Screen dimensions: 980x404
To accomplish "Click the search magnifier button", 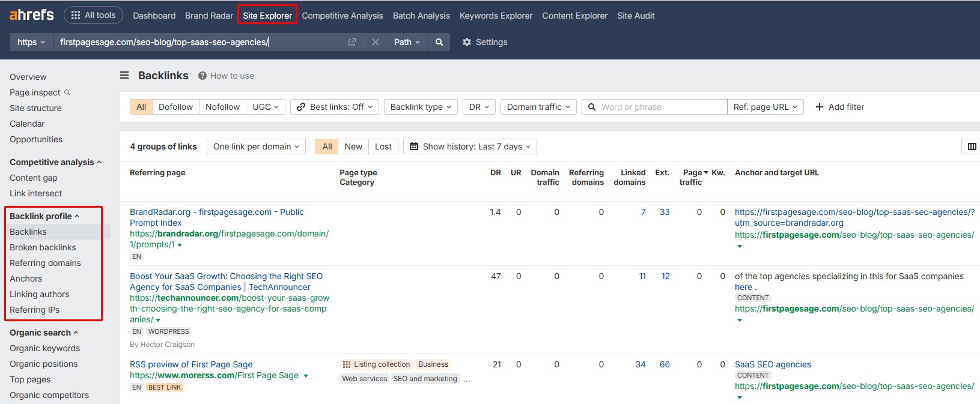I will pos(439,42).
